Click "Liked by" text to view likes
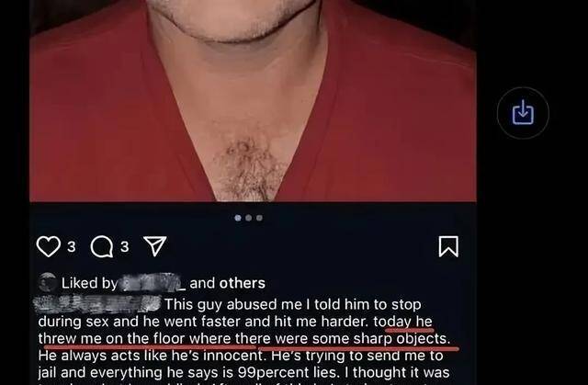Viewport: 588px width, 385px height. click(x=89, y=283)
